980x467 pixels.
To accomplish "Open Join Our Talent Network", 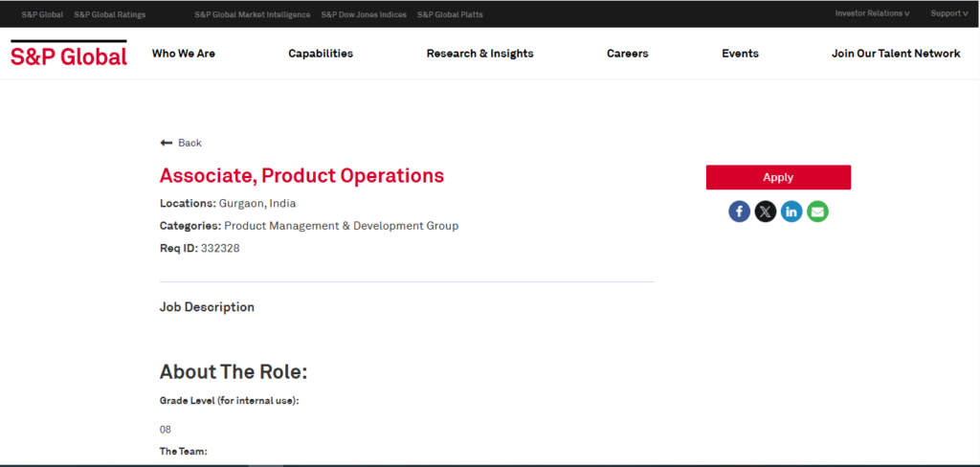I will (896, 54).
